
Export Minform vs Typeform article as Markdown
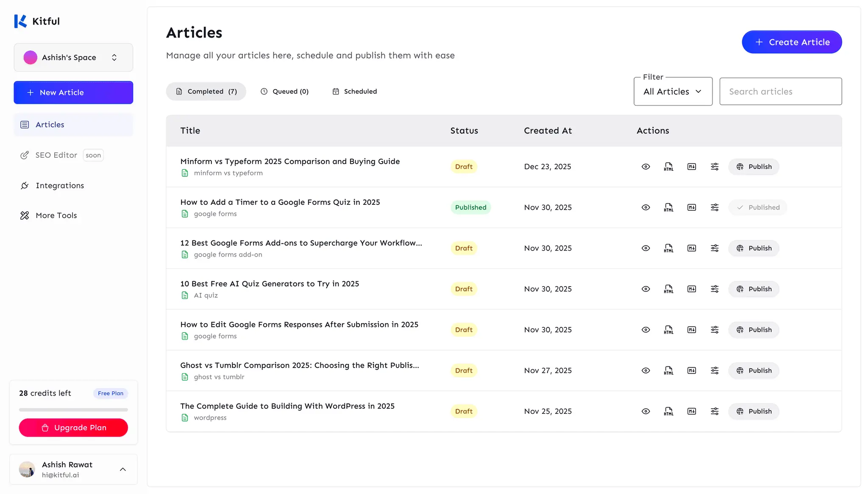[692, 167]
